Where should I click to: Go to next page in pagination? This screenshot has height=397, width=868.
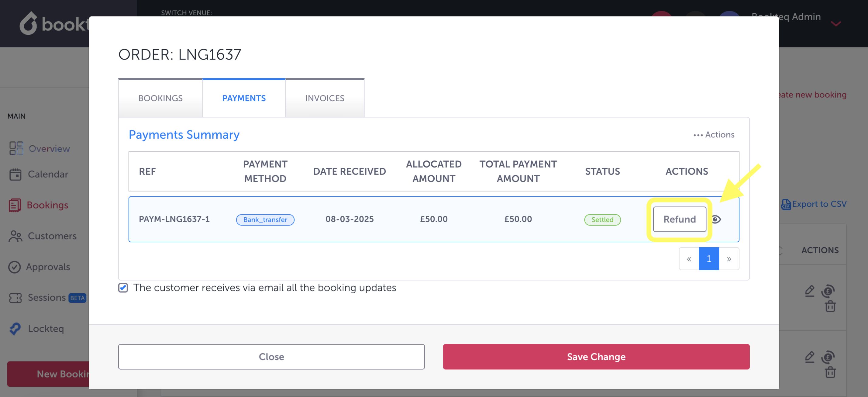coord(729,259)
